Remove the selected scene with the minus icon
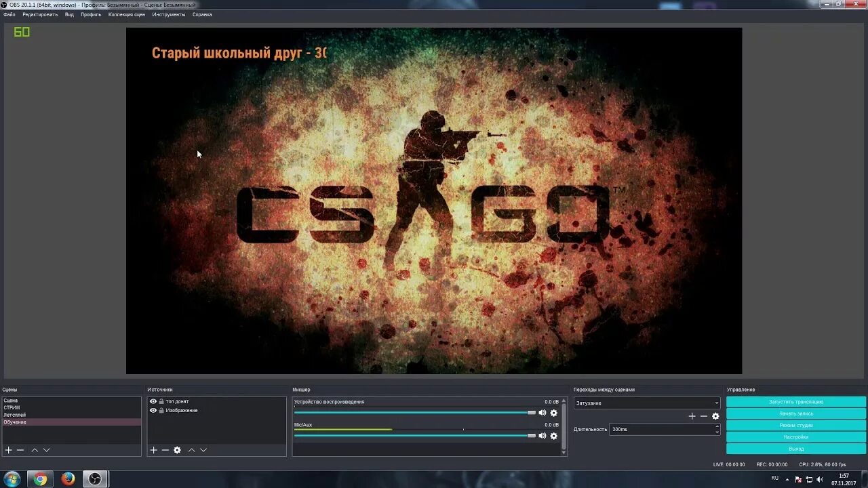868x488 pixels. [20, 450]
